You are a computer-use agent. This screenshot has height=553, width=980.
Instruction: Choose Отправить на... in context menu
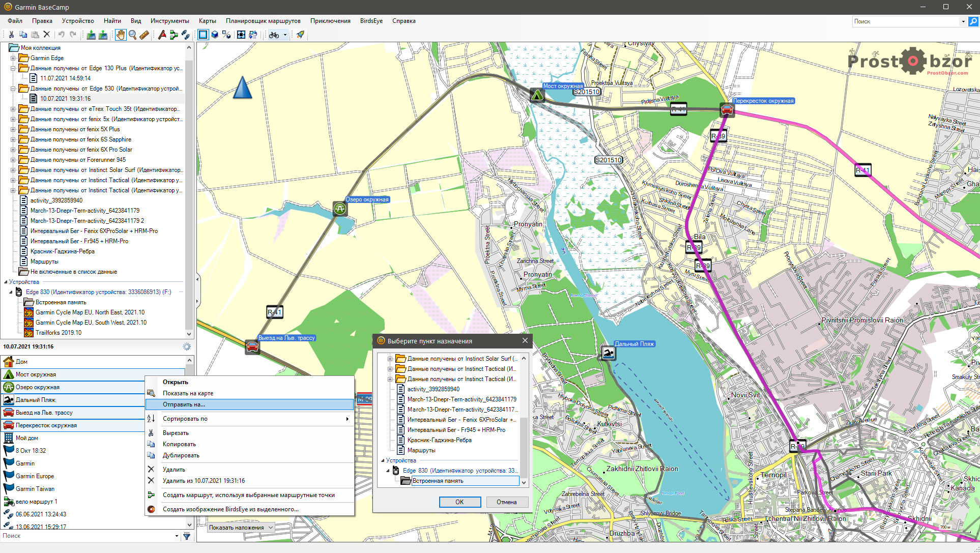(x=184, y=404)
